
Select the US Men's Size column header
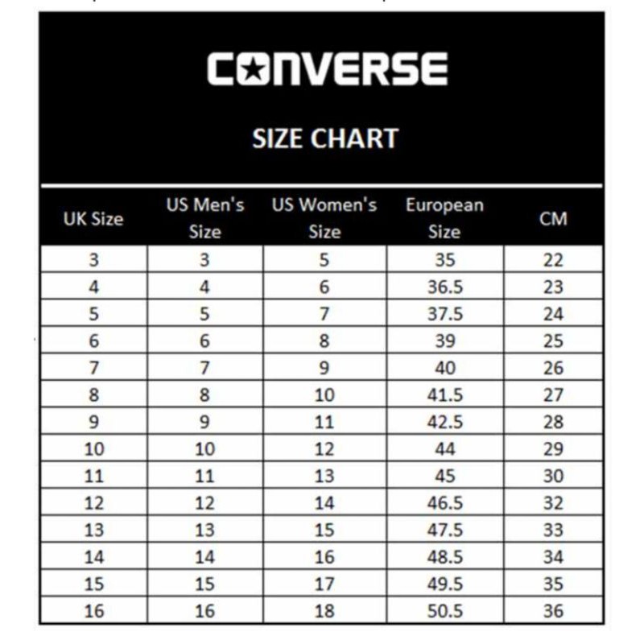point(204,218)
